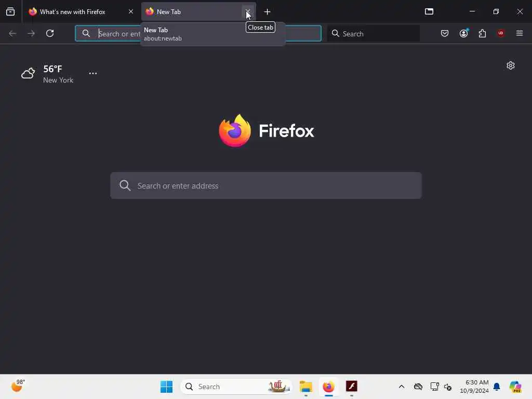Click the display/network tray icon
The image size is (532, 399).
pyautogui.click(x=434, y=387)
